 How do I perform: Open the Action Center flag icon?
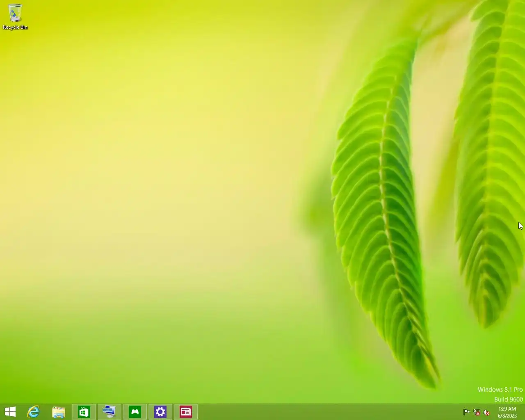pos(467,412)
